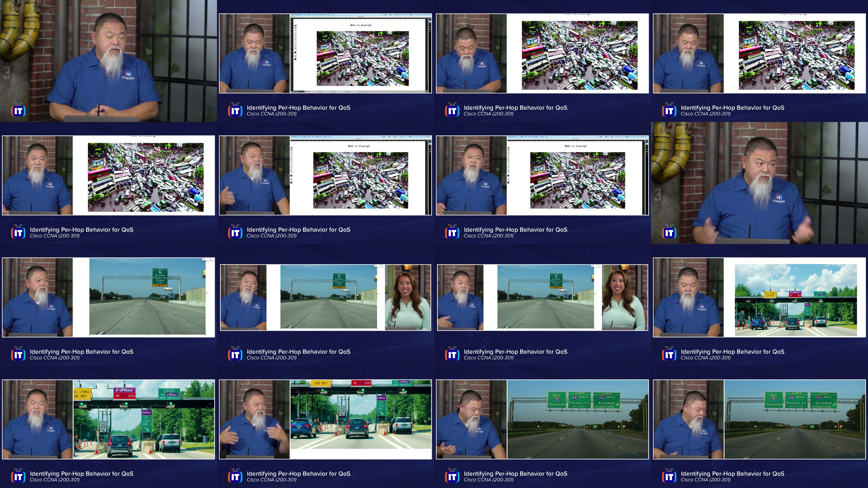Pick magnifier zoom tool in top-row SimpleDiagrams toolbar
Viewport: 868px width, 488px height.
pos(295,30)
